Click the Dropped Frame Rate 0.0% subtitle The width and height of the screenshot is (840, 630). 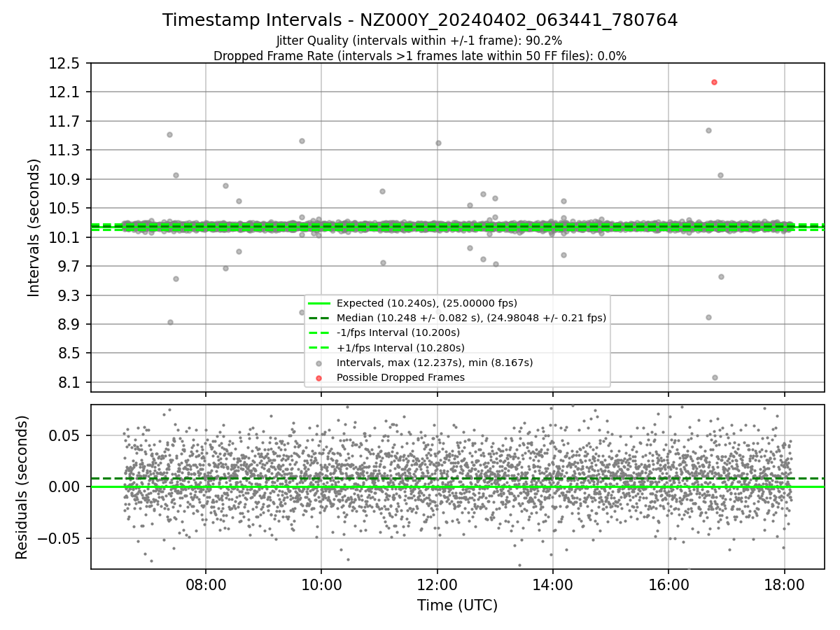pyautogui.click(x=420, y=55)
